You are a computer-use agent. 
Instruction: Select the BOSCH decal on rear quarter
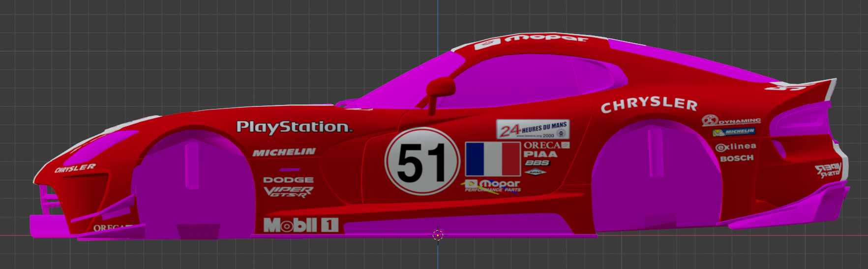(736, 158)
